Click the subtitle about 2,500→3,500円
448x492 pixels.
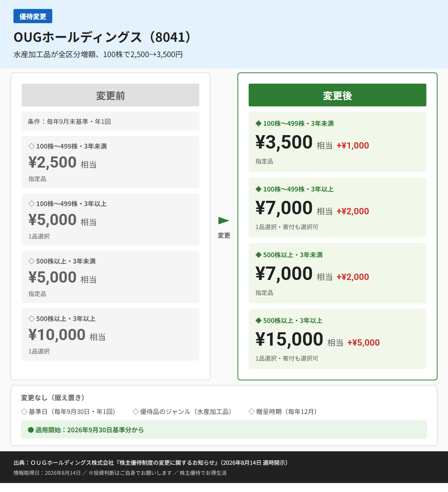click(x=98, y=55)
